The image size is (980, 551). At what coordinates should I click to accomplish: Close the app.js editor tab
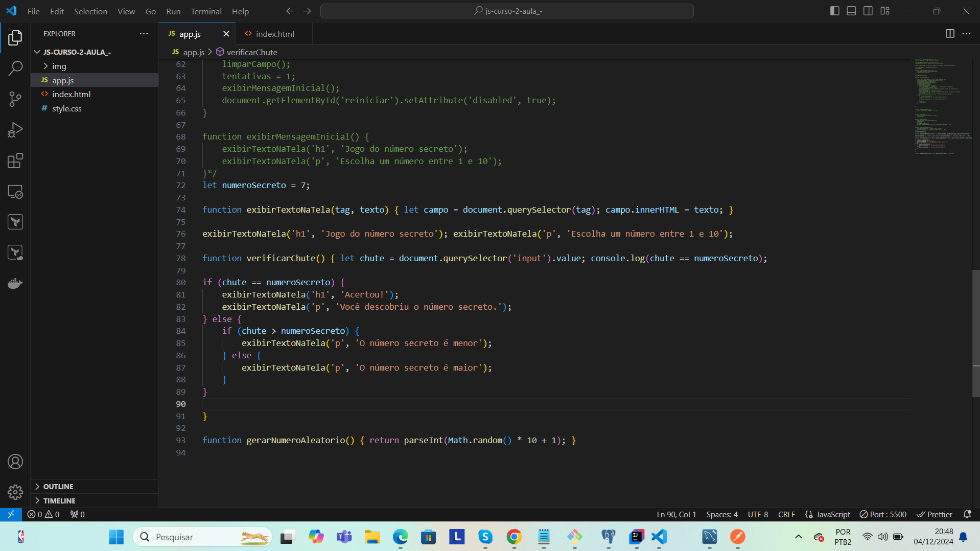click(x=226, y=34)
